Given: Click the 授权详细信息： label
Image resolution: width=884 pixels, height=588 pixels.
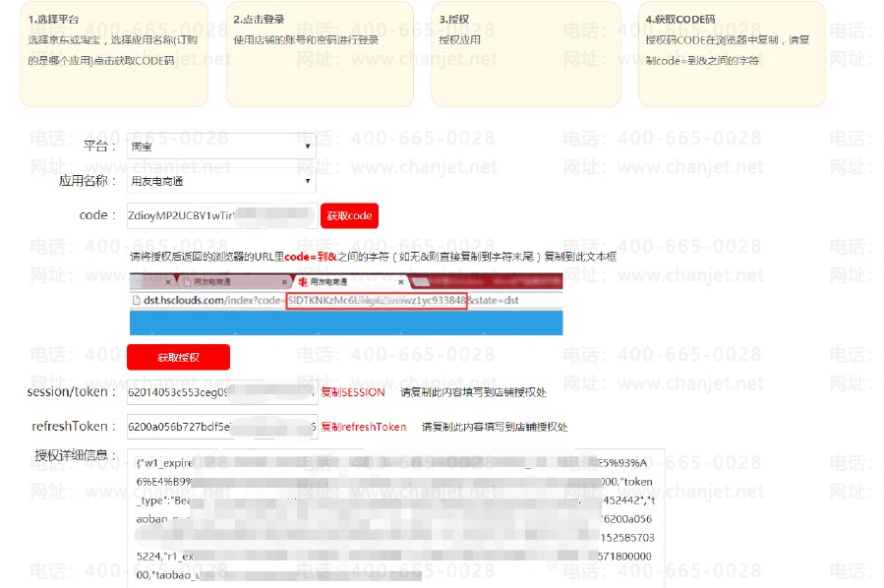Looking at the screenshot, I should [x=76, y=455].
